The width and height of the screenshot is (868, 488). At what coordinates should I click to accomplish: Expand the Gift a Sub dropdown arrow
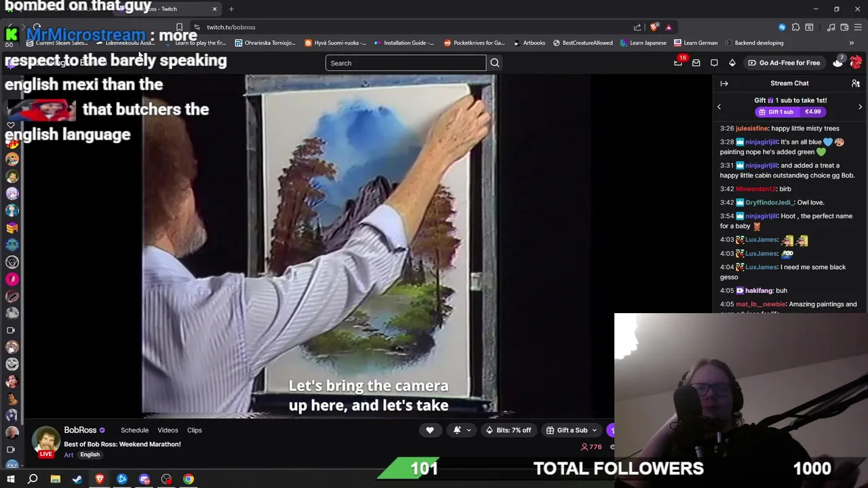595,430
